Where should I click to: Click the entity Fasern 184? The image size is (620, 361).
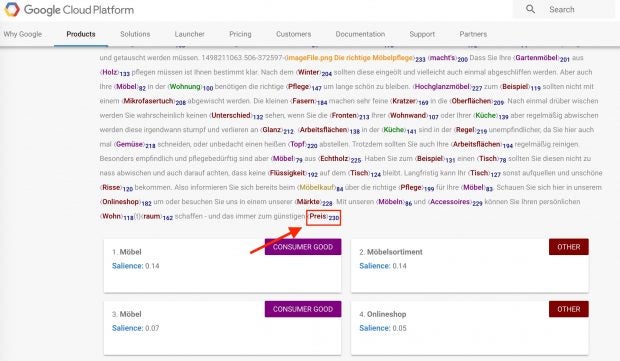pyautogui.click(x=309, y=102)
